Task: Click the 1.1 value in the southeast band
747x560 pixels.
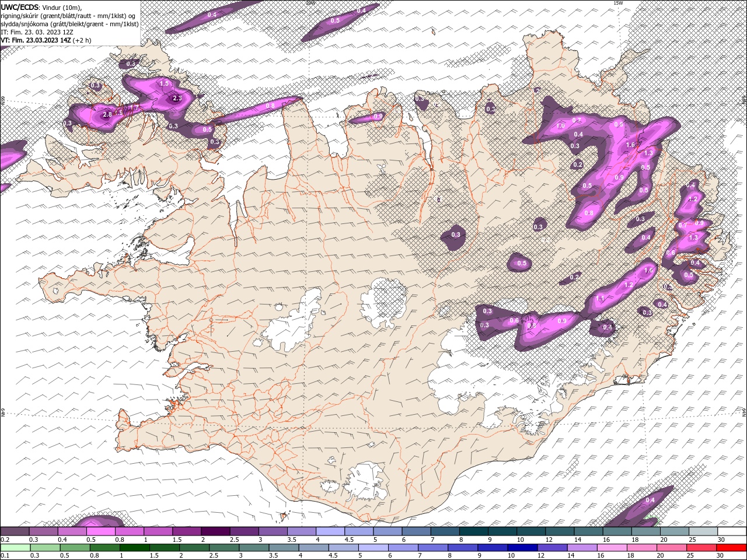Action: click(x=599, y=299)
